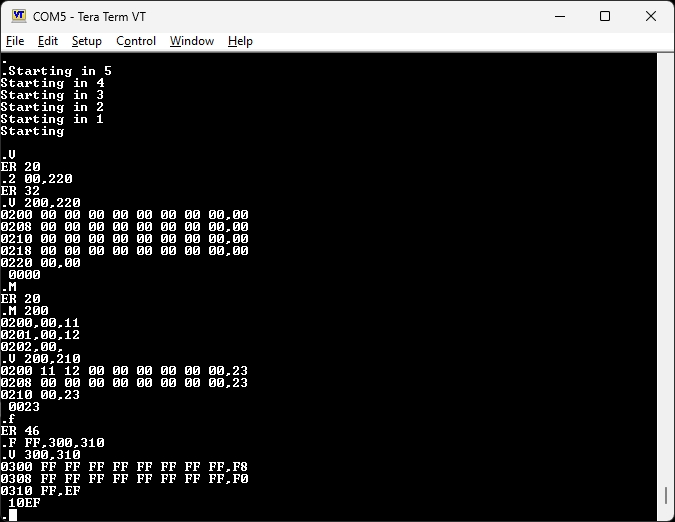Click the ".F FF,300,310" command line
675x522 pixels.
click(52, 443)
